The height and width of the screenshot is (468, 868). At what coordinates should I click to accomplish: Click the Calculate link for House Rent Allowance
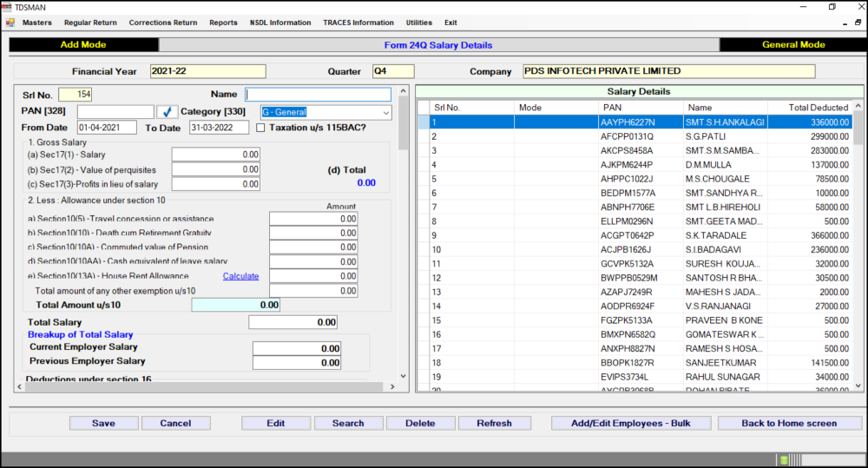click(x=240, y=276)
